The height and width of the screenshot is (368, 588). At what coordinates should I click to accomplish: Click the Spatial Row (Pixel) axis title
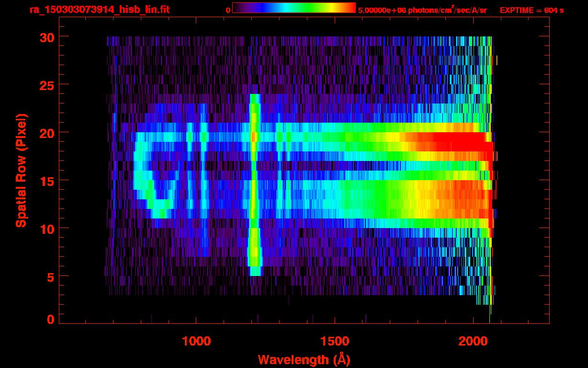point(21,170)
